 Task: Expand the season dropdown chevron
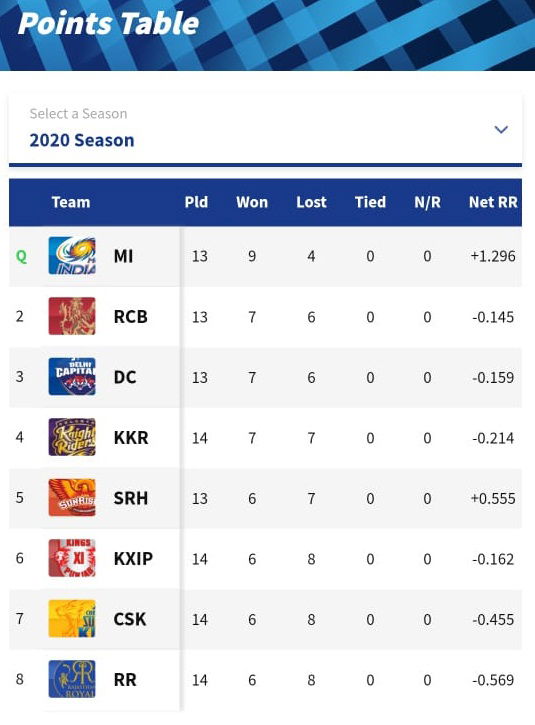[x=501, y=129]
